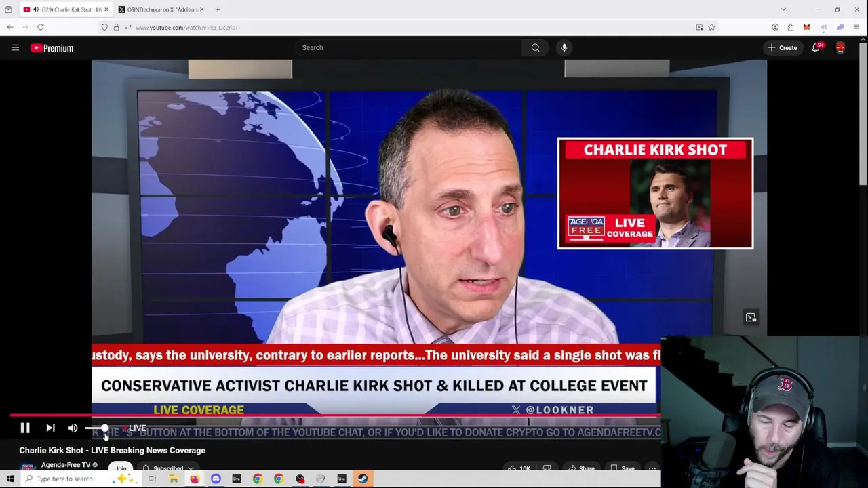Open the Create video menu
Viewport: 868px width, 488px height.
(x=782, y=47)
